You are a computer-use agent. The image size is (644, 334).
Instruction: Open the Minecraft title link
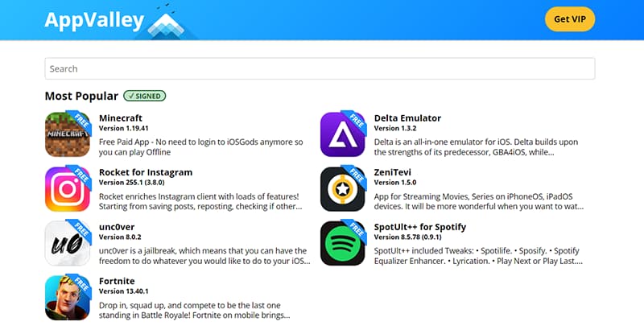click(120, 118)
